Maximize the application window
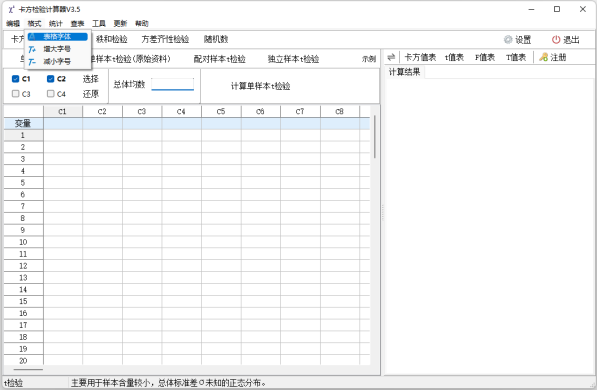Image resolution: width=597 pixels, height=390 pixels. (x=557, y=9)
